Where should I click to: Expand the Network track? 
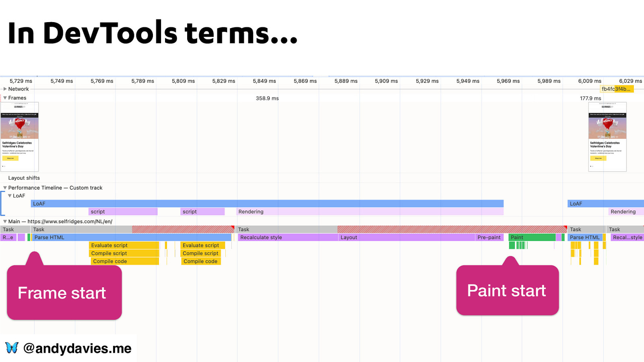[5, 89]
